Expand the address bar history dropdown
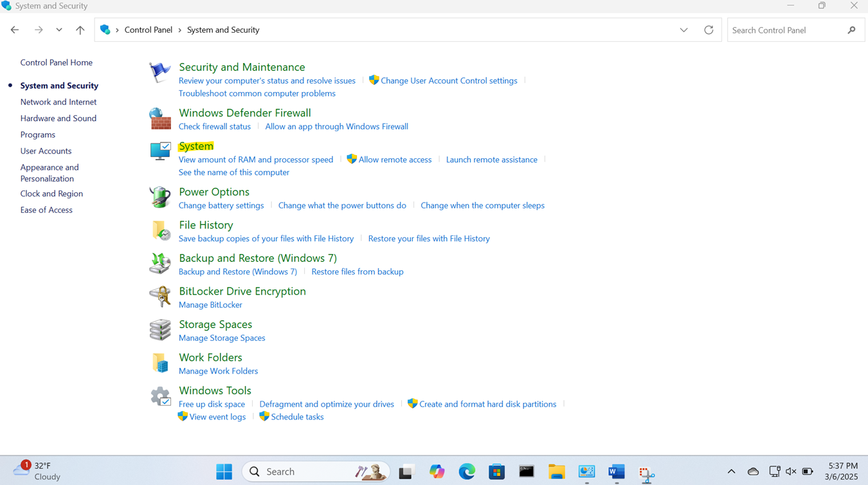The width and height of the screenshot is (868, 485). [x=683, y=30]
